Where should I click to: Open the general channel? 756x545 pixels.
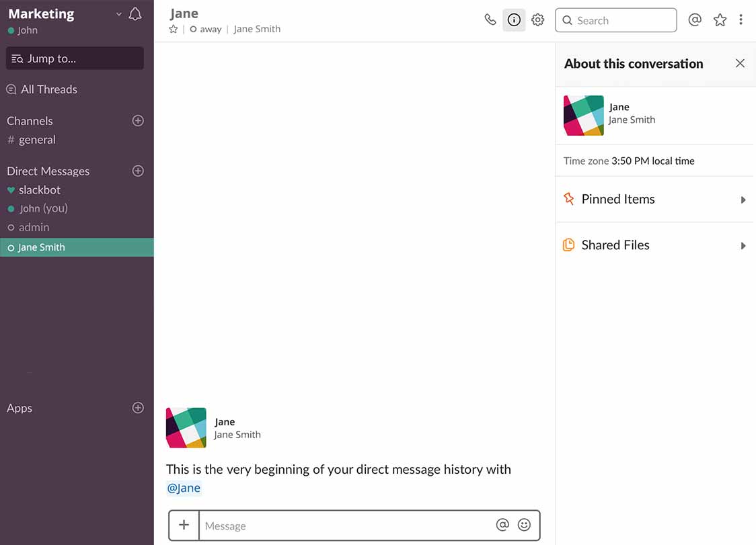[37, 140]
